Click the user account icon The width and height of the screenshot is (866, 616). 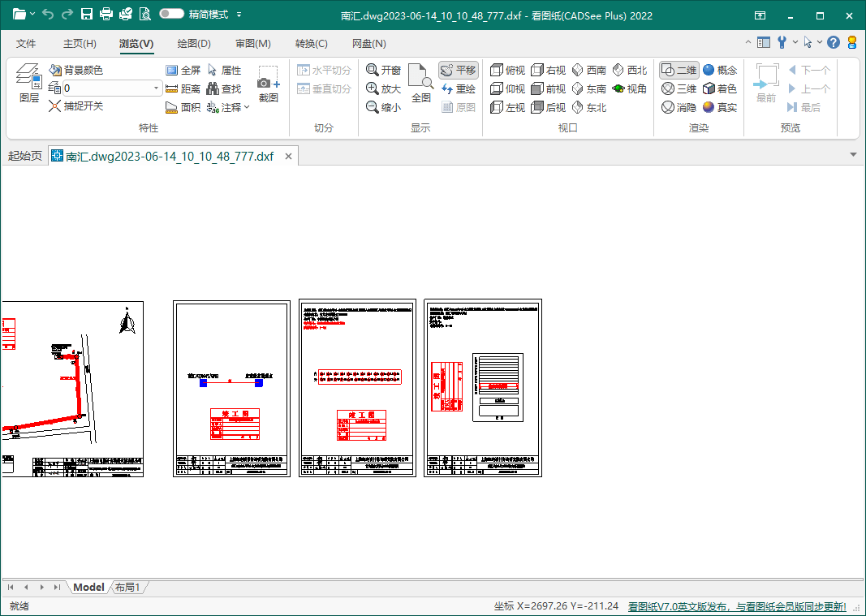pyautogui.click(x=852, y=42)
